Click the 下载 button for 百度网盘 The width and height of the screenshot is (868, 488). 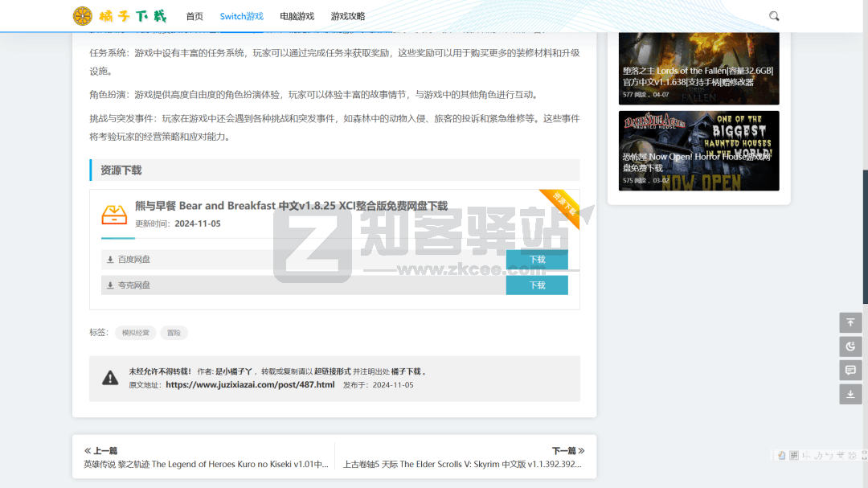click(x=537, y=260)
